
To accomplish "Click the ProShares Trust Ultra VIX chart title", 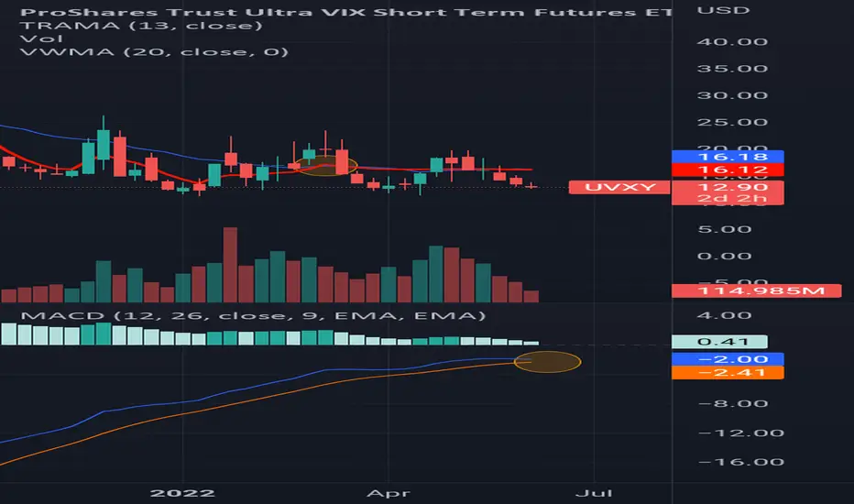I will (345, 12).
